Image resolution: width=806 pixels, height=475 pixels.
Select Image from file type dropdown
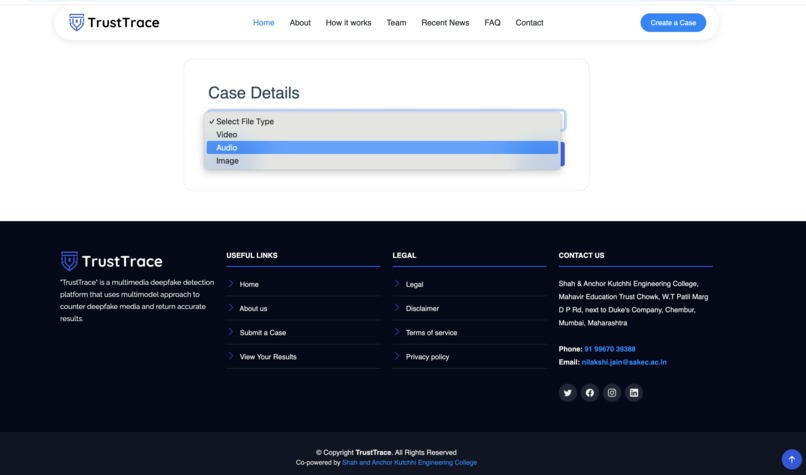click(382, 161)
